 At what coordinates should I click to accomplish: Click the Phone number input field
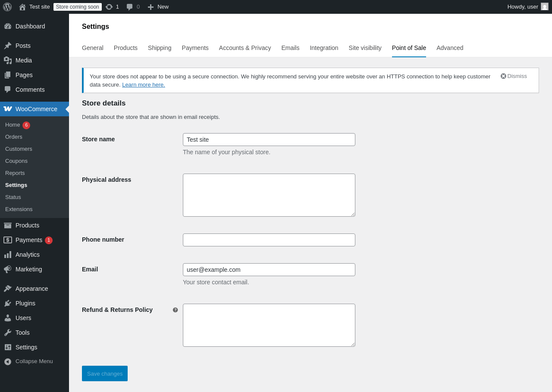pos(269,240)
